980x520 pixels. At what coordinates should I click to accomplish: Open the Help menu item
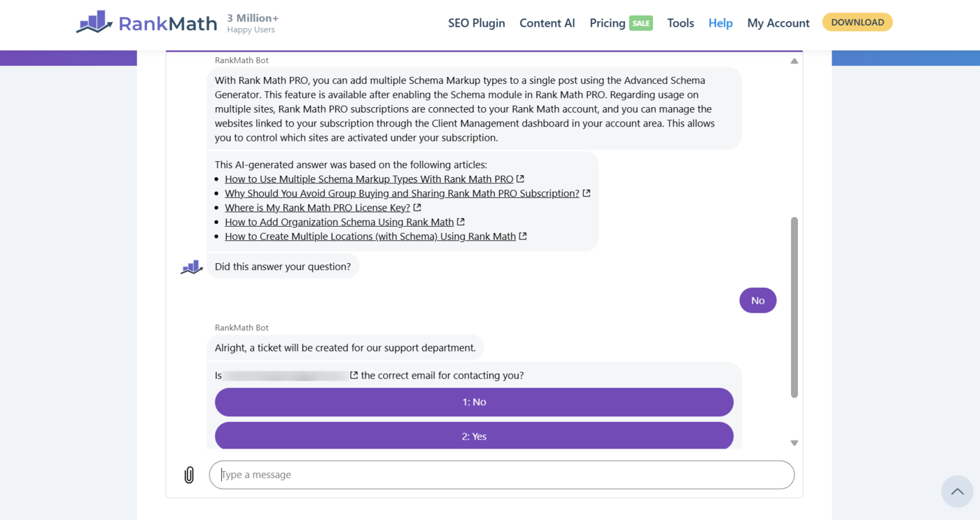720,22
